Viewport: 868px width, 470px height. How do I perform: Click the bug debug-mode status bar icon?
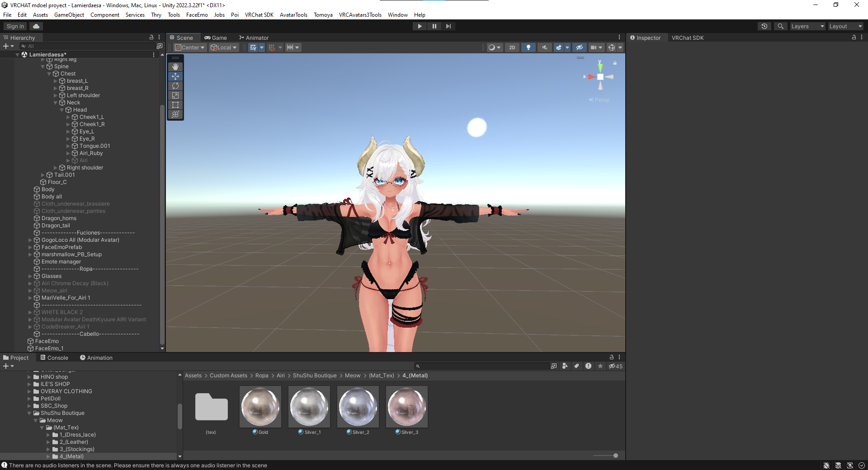(826, 465)
